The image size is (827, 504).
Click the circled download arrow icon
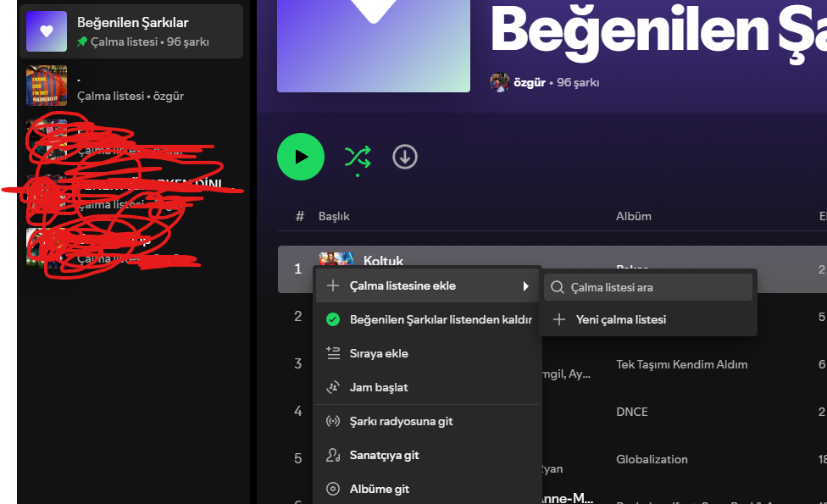[405, 157]
